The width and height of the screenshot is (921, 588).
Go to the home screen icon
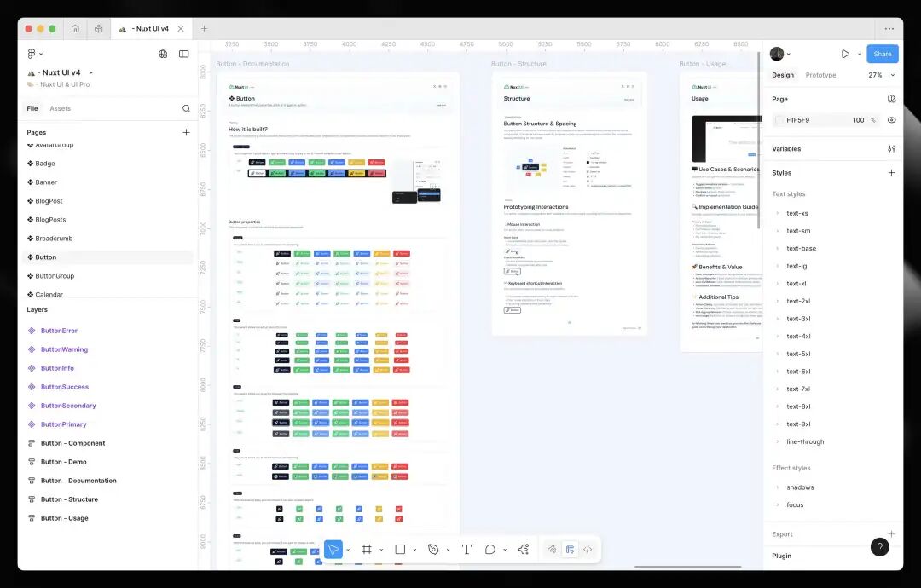pos(75,29)
